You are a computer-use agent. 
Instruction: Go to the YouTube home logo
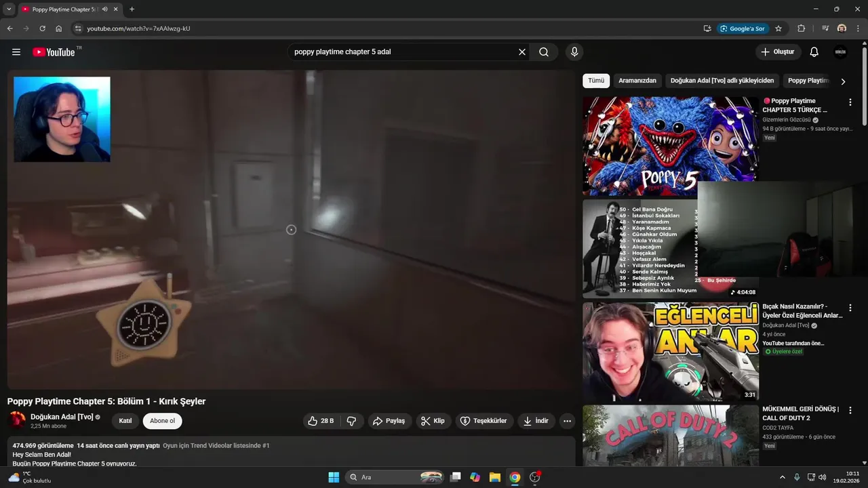tap(54, 52)
